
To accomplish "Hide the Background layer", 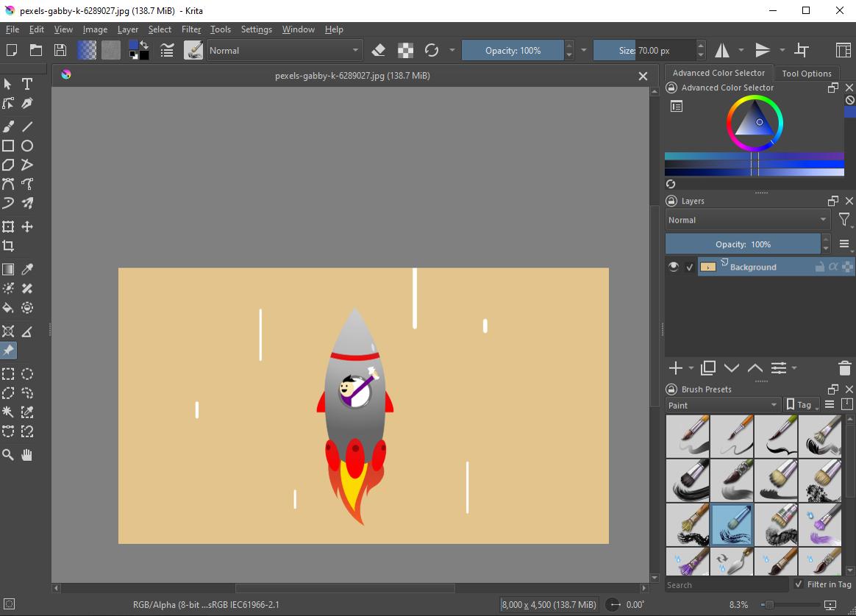I will (674, 267).
